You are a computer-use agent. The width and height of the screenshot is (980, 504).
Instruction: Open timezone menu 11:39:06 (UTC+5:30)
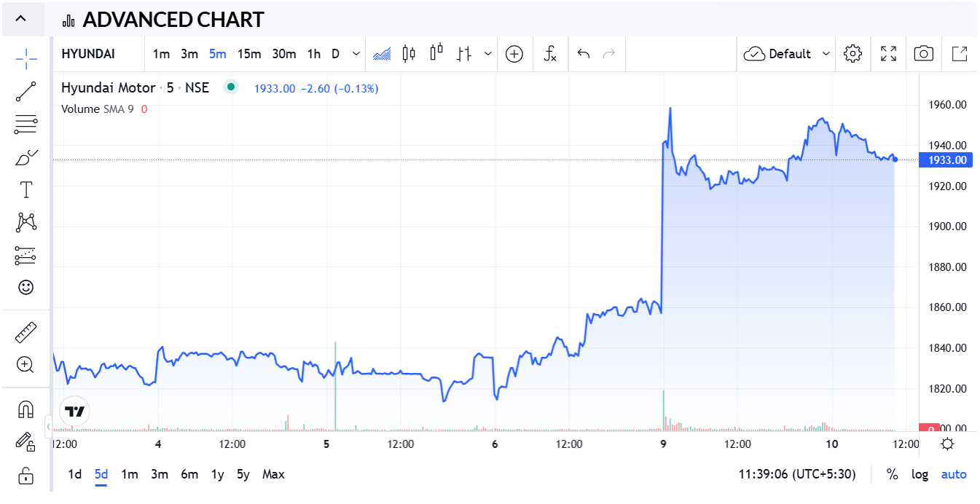click(x=799, y=475)
